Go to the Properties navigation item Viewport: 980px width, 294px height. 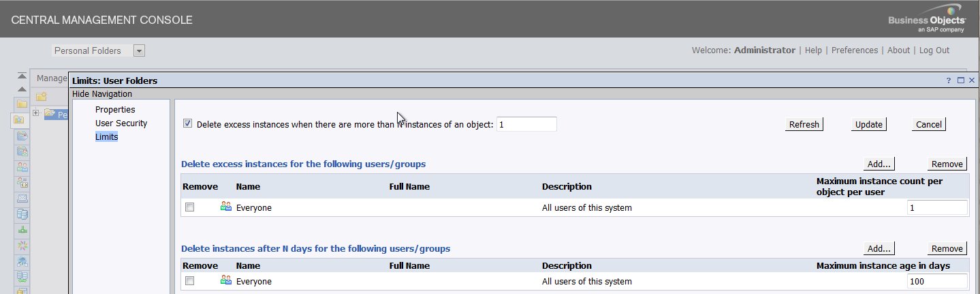pyautogui.click(x=115, y=109)
